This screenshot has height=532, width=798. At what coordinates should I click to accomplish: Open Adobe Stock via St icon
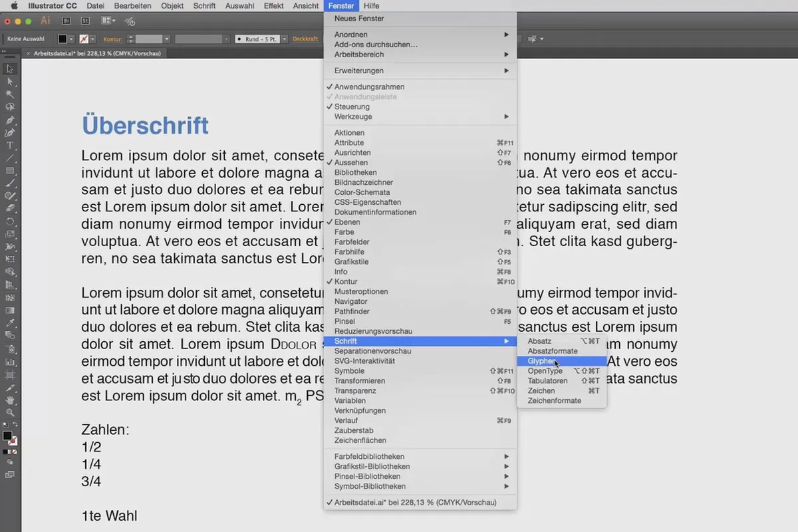84,21
